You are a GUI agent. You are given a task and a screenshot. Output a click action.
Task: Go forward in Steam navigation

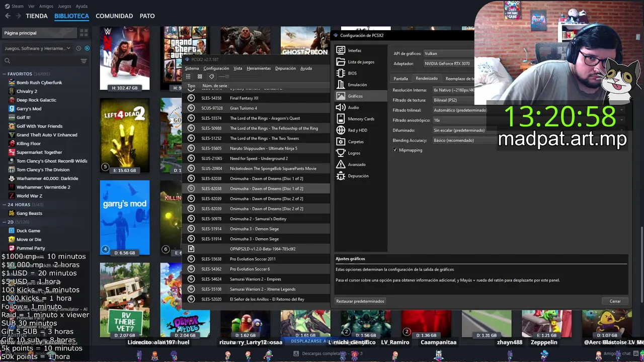(18, 16)
